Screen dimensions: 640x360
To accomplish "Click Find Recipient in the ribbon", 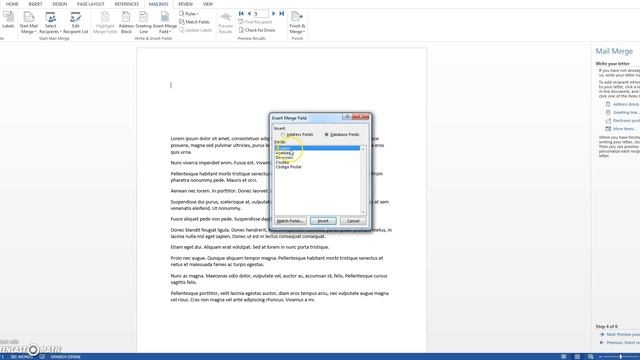I will (255, 22).
